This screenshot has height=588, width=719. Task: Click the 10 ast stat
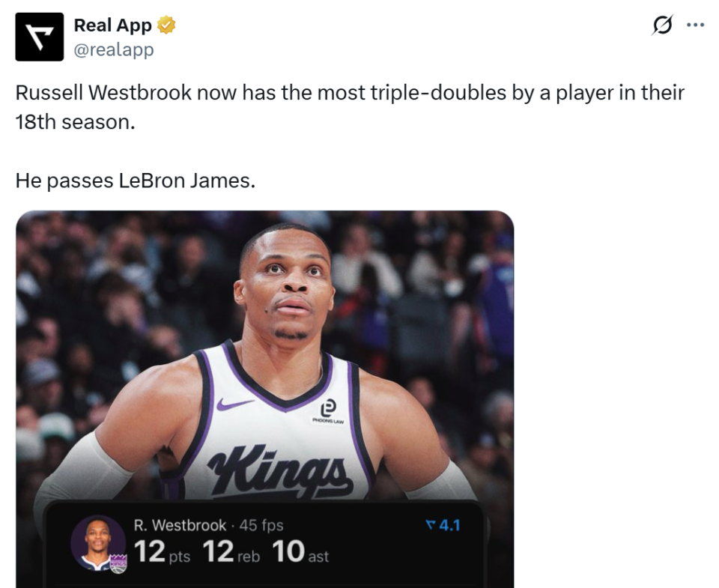pyautogui.click(x=300, y=553)
